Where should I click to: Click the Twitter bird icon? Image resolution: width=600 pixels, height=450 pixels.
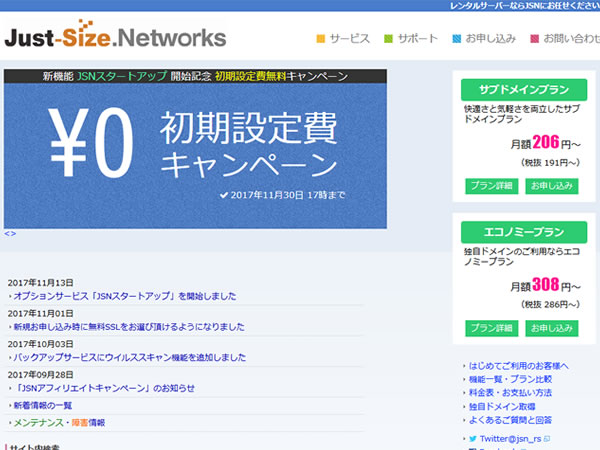point(473,439)
